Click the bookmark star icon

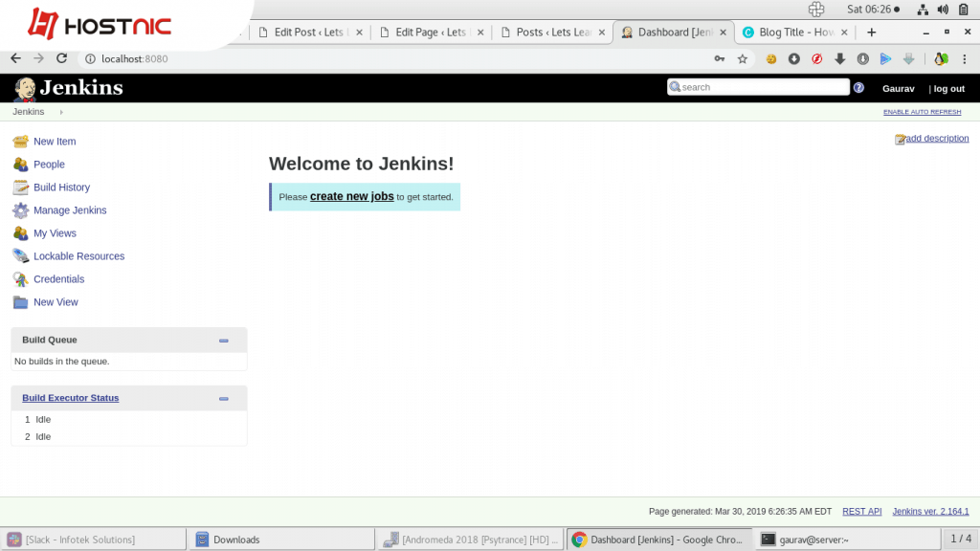point(743,58)
